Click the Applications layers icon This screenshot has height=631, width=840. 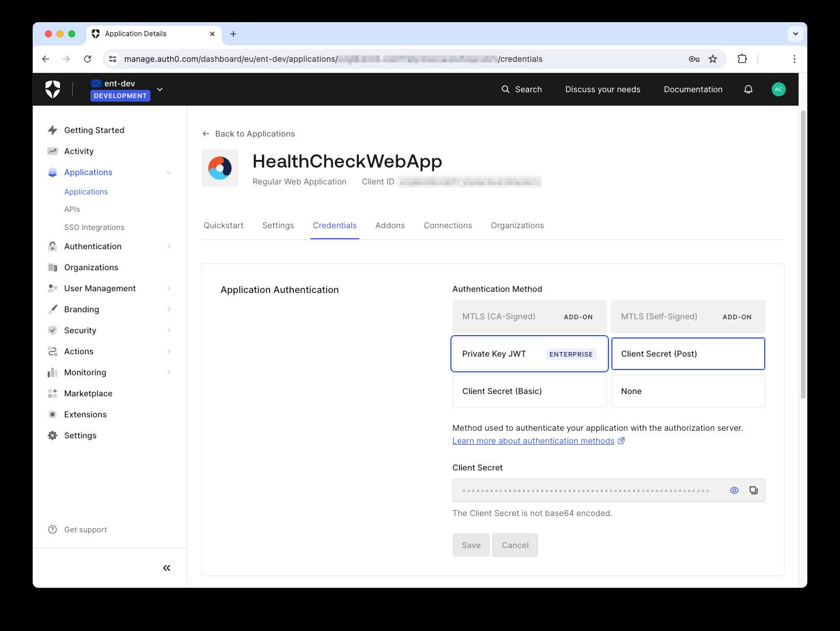click(x=52, y=172)
